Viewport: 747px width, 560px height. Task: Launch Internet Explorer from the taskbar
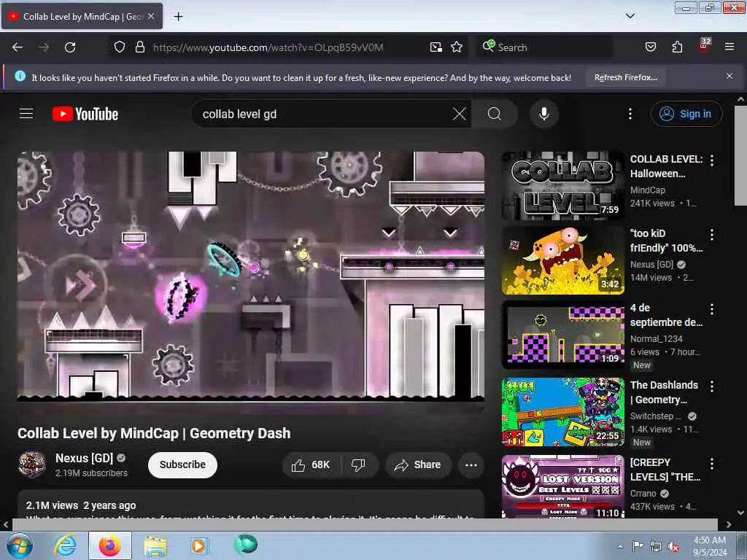[65, 545]
